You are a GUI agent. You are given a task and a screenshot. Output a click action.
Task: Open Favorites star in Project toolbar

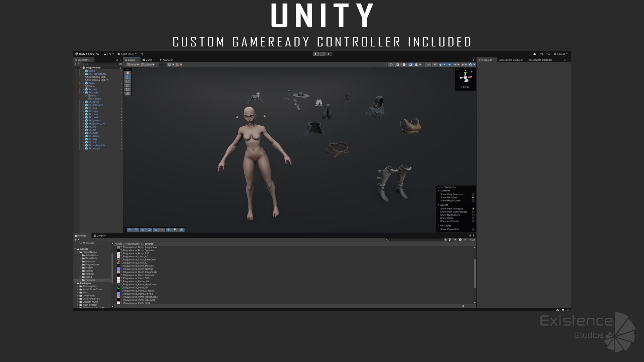465,240
